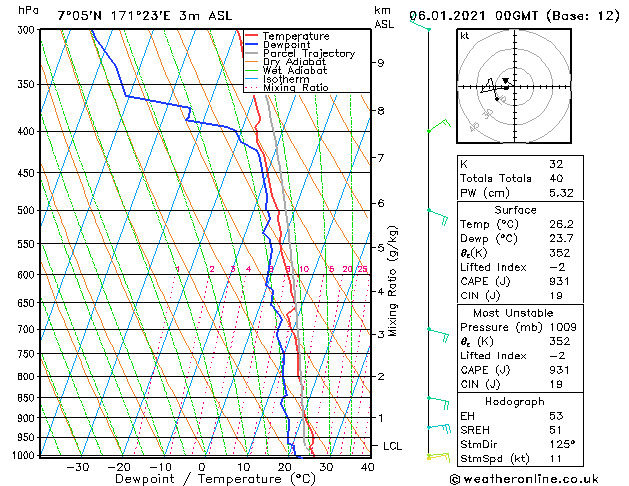Click the Pressure (mb) value 1009
The height and width of the screenshot is (486, 629).
pyautogui.click(x=563, y=327)
